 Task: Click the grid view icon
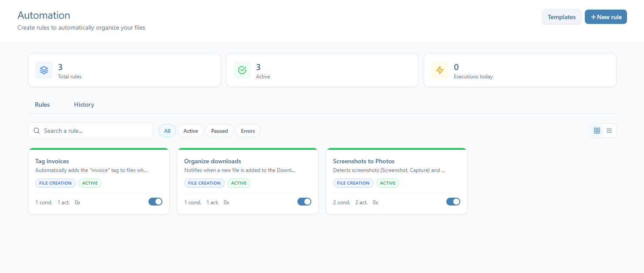(x=597, y=131)
